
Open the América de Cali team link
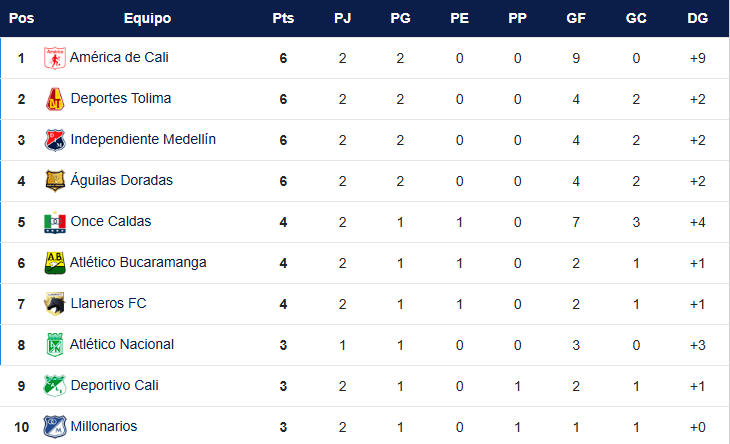[x=119, y=57]
